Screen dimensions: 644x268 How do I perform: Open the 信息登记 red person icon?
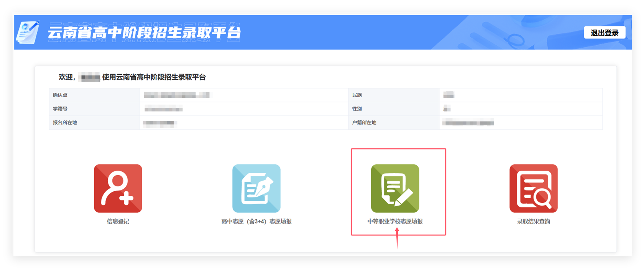coord(118,188)
